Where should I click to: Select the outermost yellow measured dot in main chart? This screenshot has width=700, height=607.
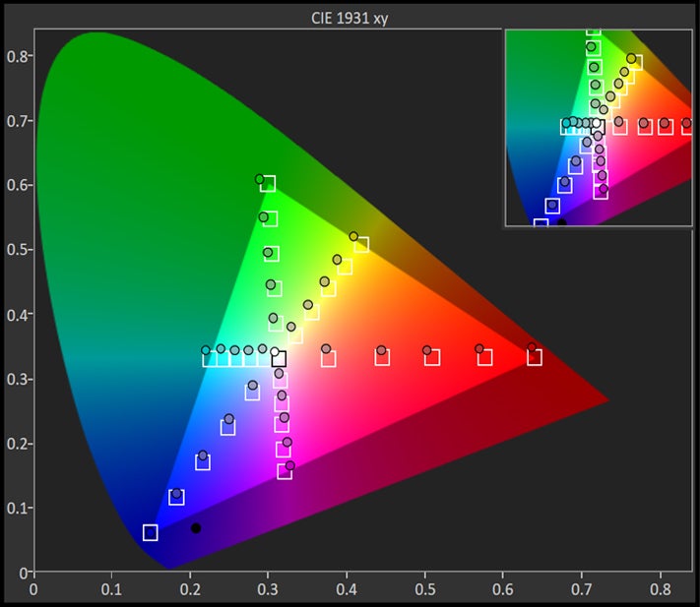coord(354,236)
